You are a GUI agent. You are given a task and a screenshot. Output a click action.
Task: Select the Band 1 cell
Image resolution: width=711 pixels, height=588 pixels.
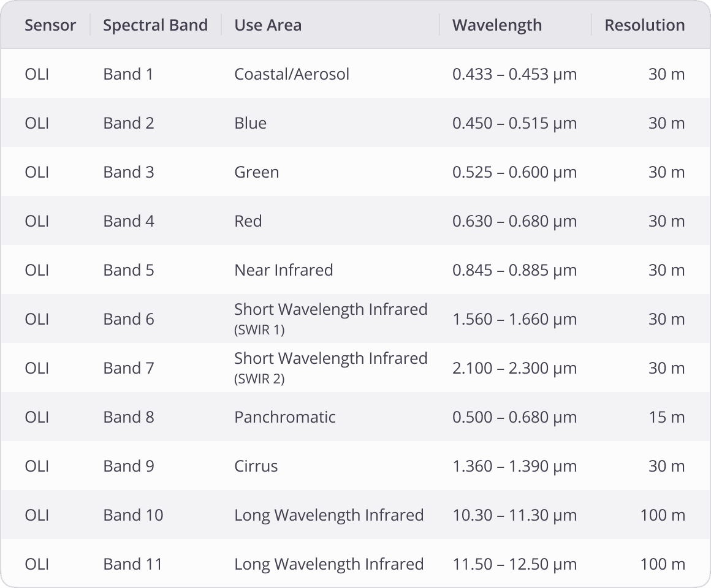[x=128, y=74]
